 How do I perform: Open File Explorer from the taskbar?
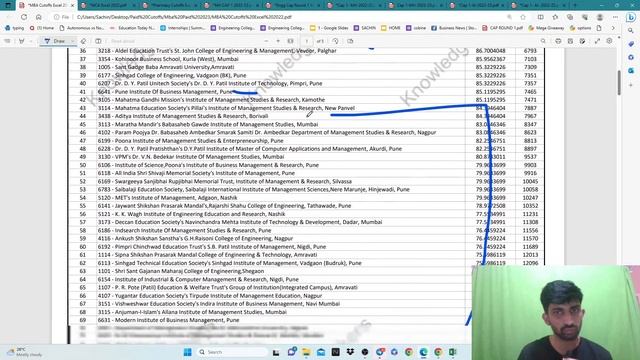tap(306, 352)
